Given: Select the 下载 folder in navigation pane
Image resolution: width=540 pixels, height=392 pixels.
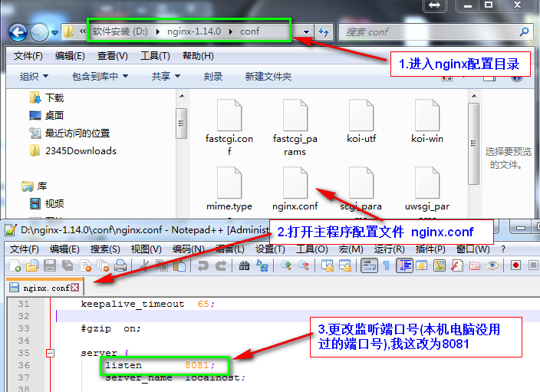Looking at the screenshot, I should tap(47, 98).
